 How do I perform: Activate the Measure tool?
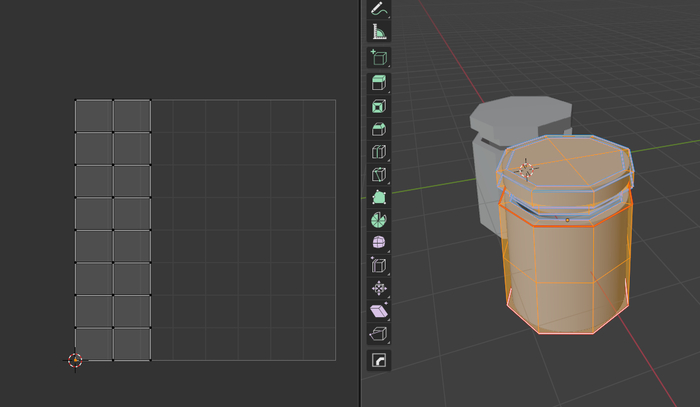[x=379, y=31]
